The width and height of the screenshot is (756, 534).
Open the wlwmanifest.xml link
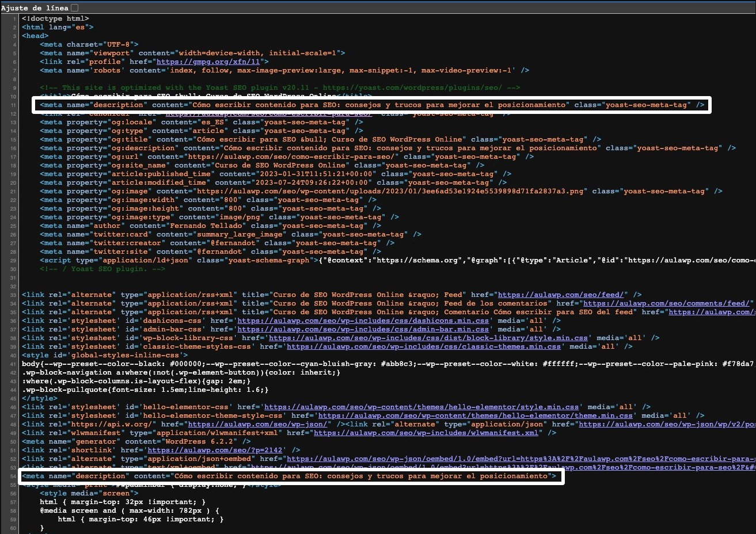coord(426,433)
